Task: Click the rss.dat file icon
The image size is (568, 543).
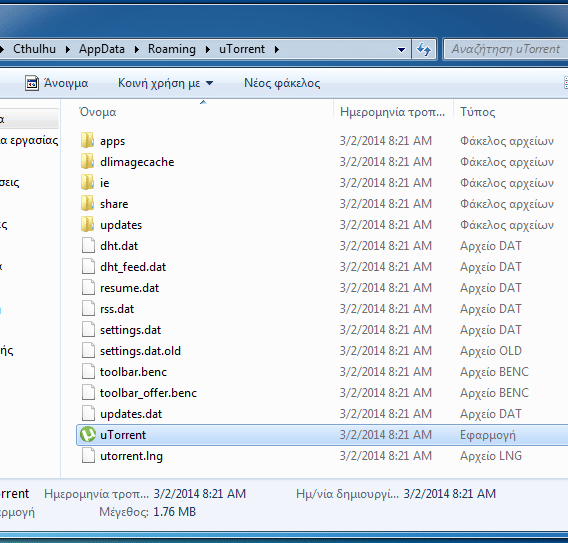Action: pyautogui.click(x=88, y=309)
